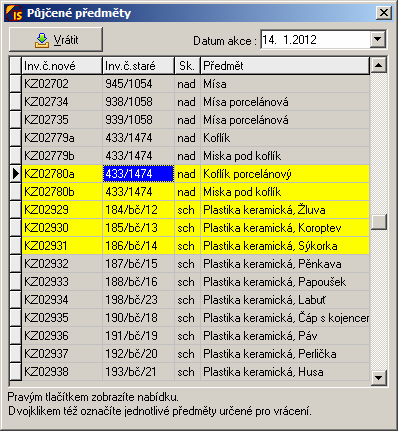Click item Plastika keramická, Koroptev
398x431 pixels.
pos(285,228)
